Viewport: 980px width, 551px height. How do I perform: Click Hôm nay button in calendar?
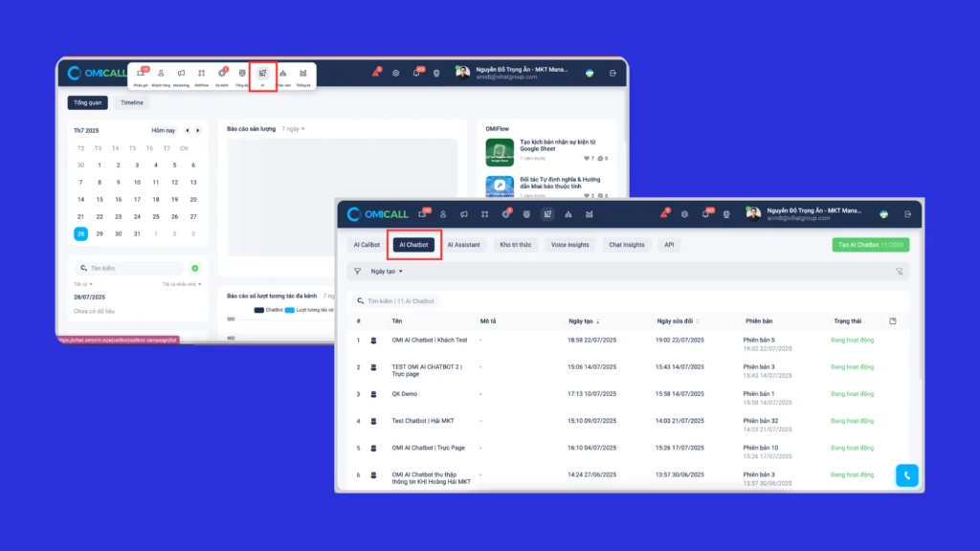point(163,130)
